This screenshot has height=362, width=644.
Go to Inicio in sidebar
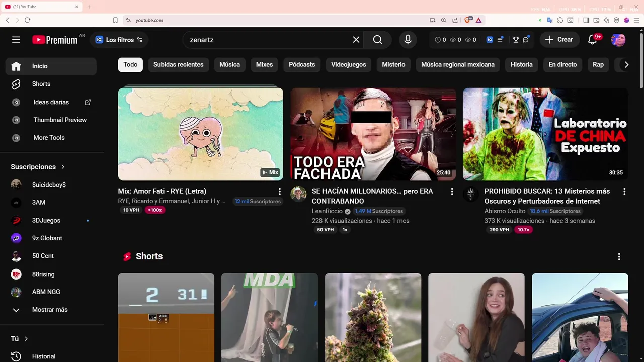point(51,66)
